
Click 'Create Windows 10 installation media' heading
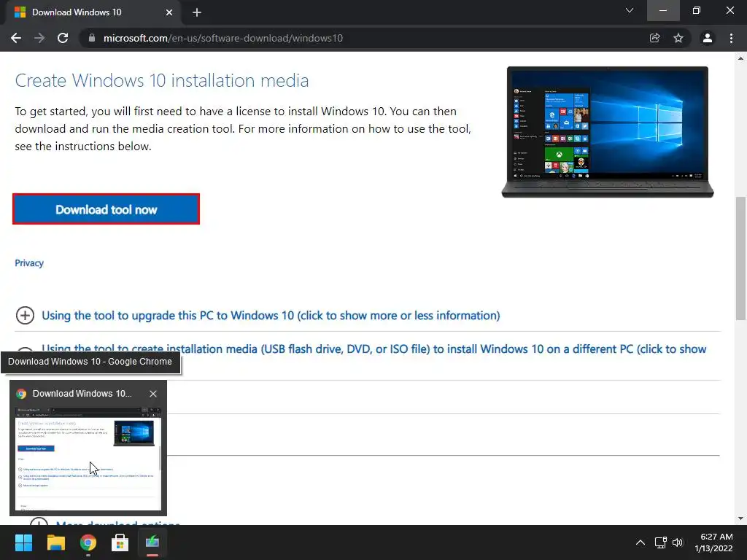click(162, 80)
